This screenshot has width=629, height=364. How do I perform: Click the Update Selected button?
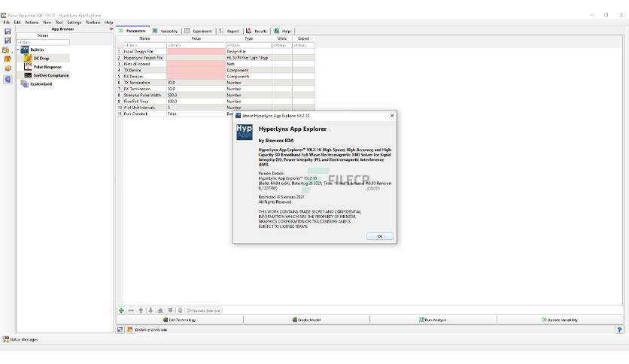(x=204, y=311)
